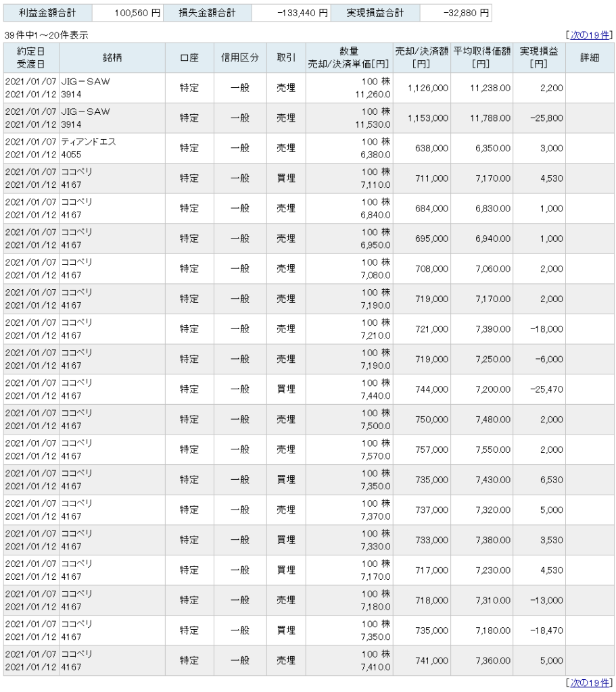Select the unit price 7,410.0
Viewport: 616px width, 692px height.
(375, 667)
